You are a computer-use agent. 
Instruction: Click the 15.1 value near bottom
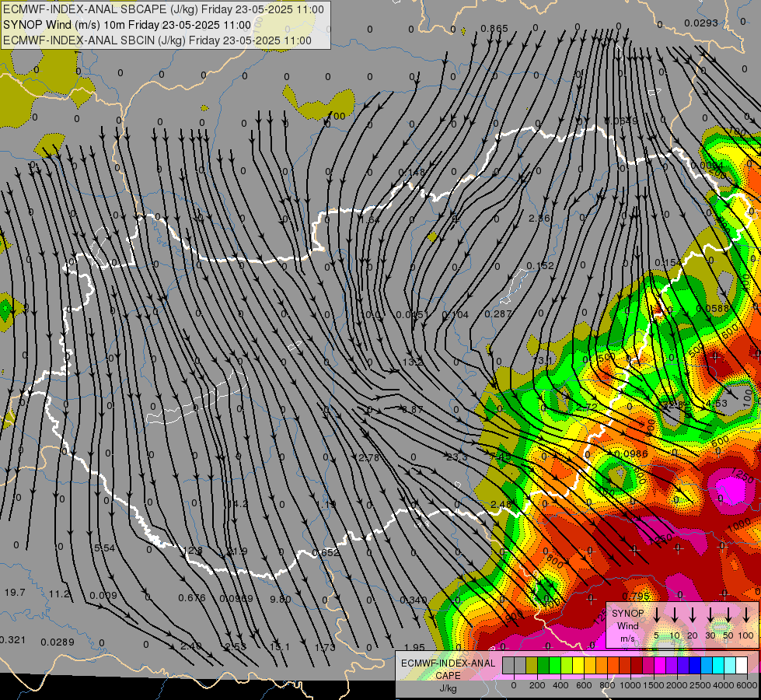[280, 646]
